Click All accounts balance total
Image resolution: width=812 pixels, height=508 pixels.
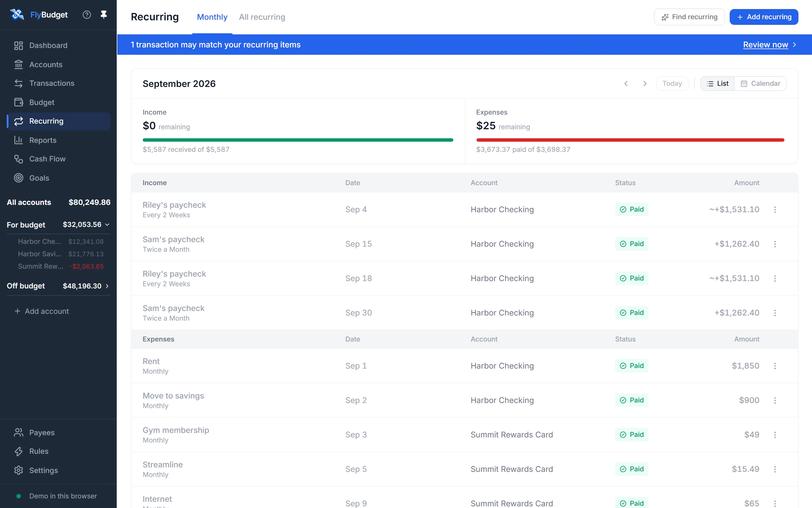click(89, 202)
